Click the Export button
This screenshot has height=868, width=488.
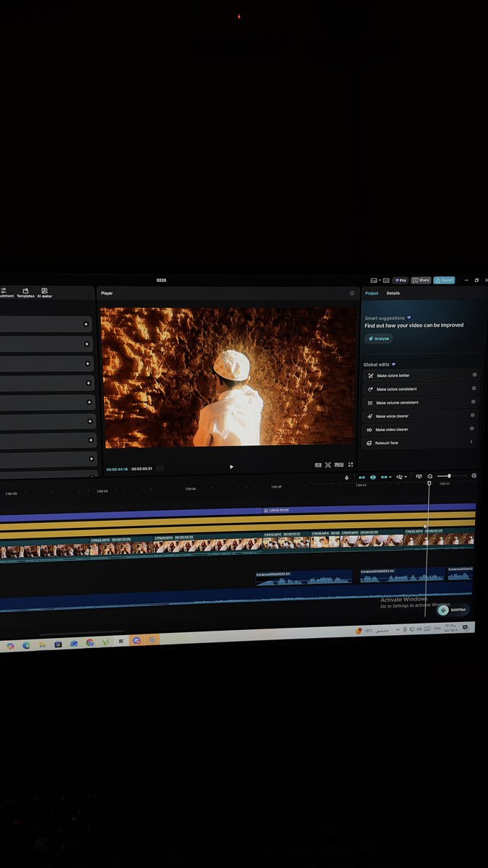point(444,280)
